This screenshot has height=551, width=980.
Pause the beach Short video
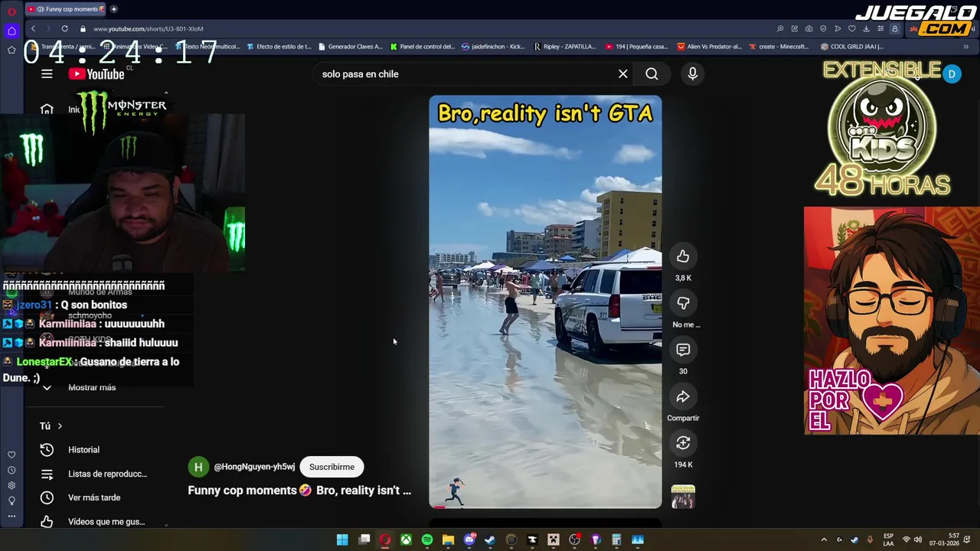545,302
